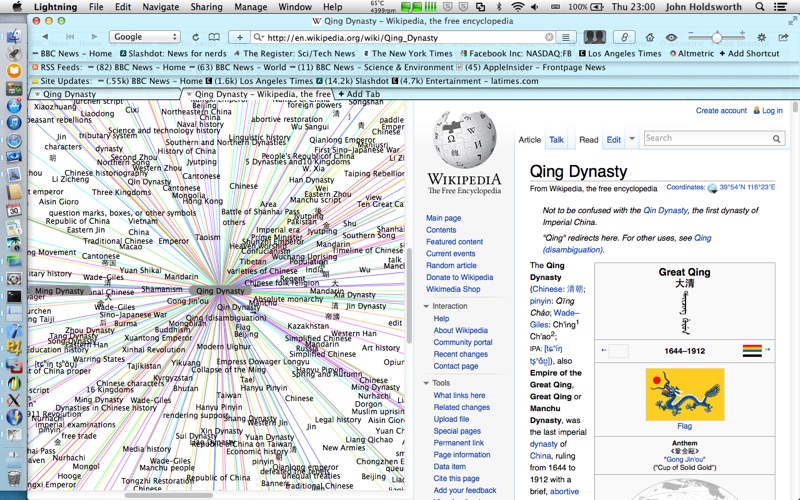Reload the current page
The height and width of the screenshot is (500, 800).
[195, 37]
